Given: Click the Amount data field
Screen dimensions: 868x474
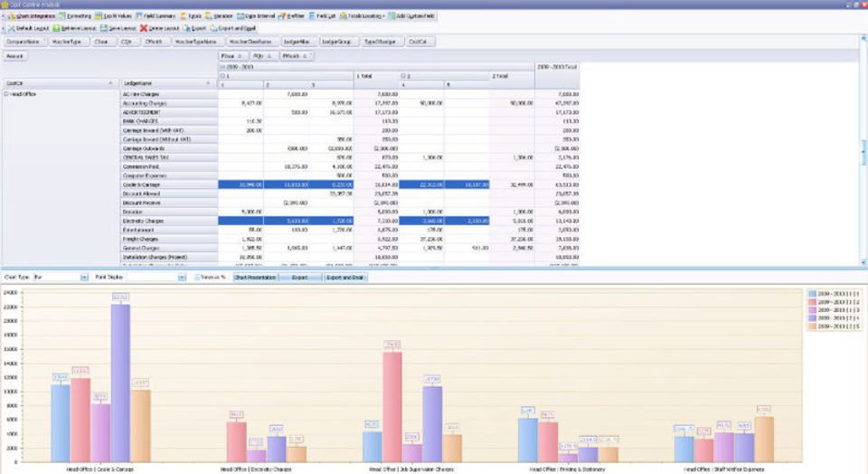Looking at the screenshot, I should pos(15,56).
